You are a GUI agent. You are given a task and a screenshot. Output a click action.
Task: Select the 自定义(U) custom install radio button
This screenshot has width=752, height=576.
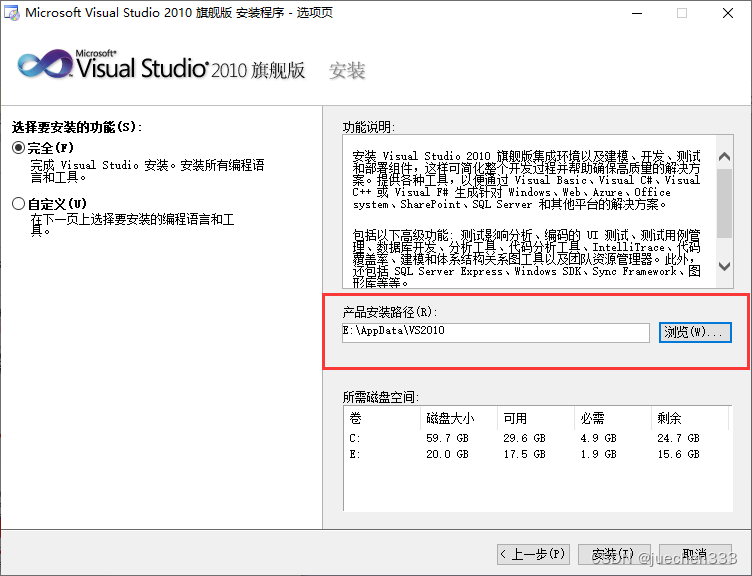(18, 204)
